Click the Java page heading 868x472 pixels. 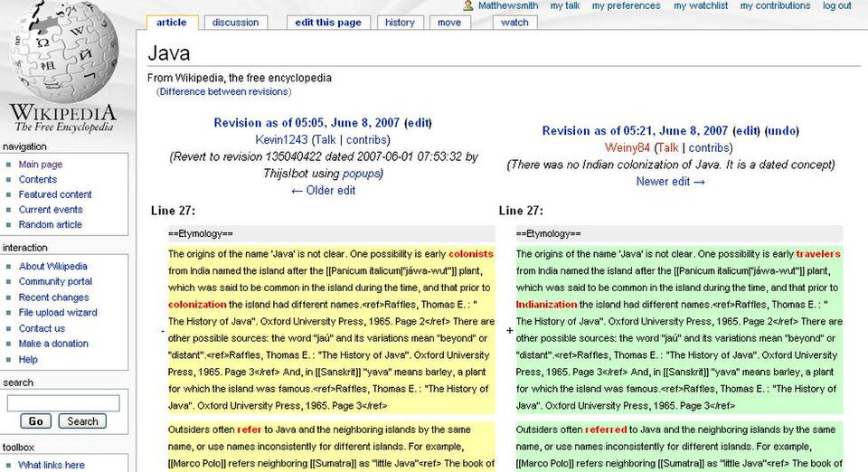(169, 53)
